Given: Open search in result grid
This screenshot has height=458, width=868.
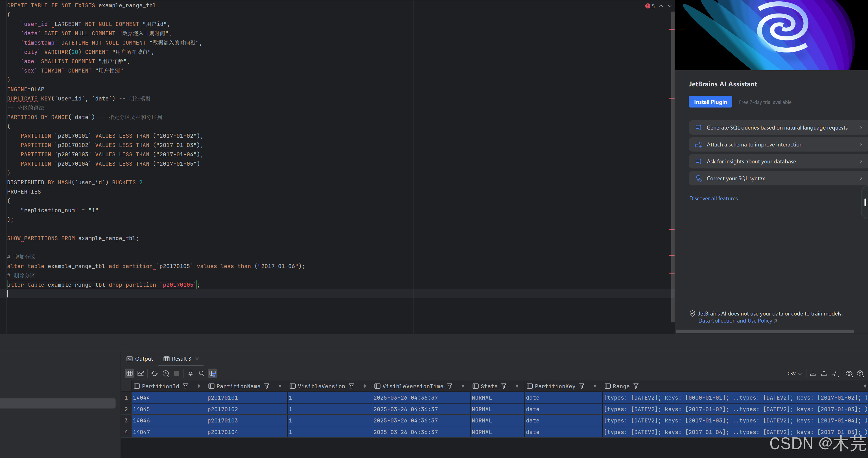Looking at the screenshot, I should coord(202,373).
